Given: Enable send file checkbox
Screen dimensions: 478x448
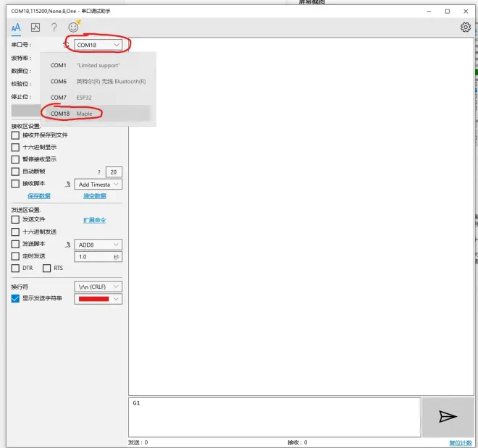Looking at the screenshot, I should pos(15,219).
